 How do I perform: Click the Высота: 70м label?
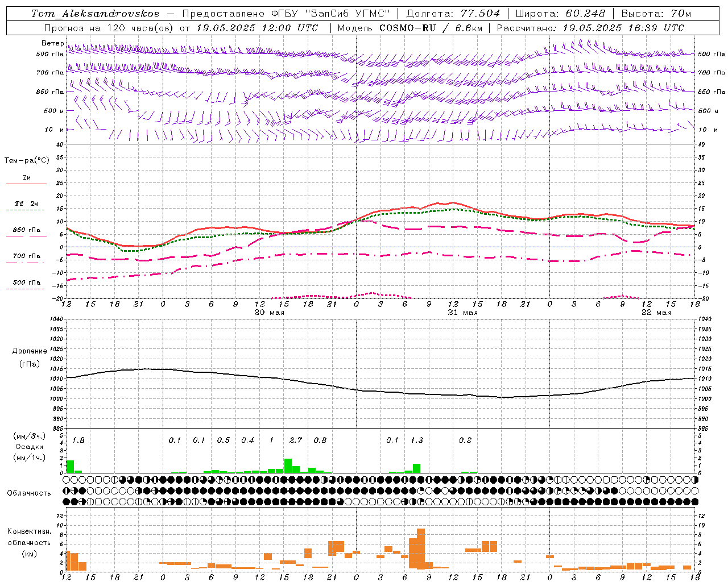[x=656, y=14]
